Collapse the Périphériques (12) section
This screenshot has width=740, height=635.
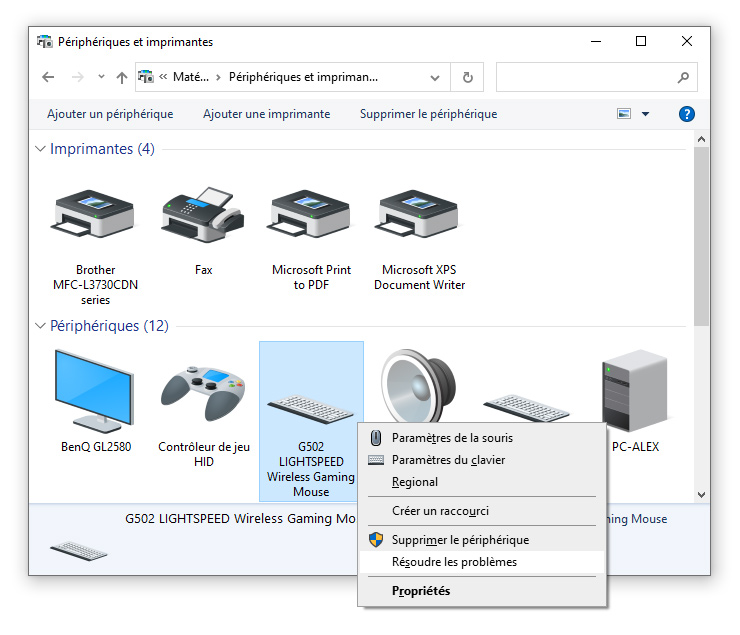coord(41,326)
